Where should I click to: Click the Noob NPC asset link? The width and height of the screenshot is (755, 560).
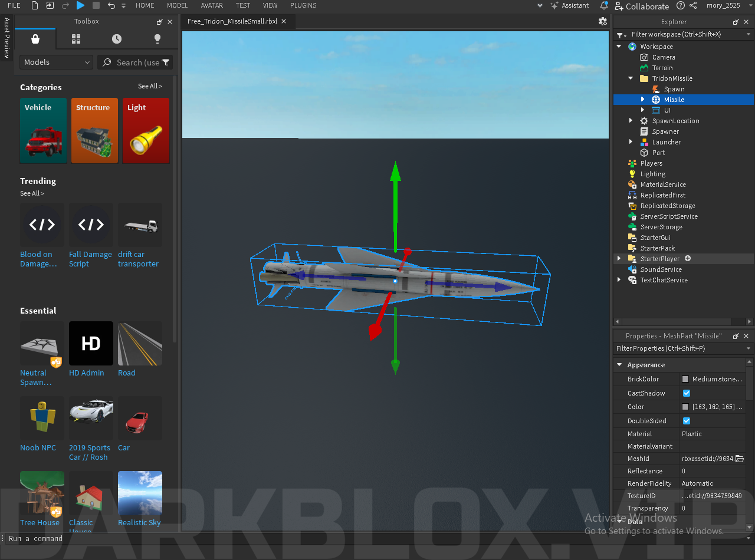pyautogui.click(x=38, y=447)
